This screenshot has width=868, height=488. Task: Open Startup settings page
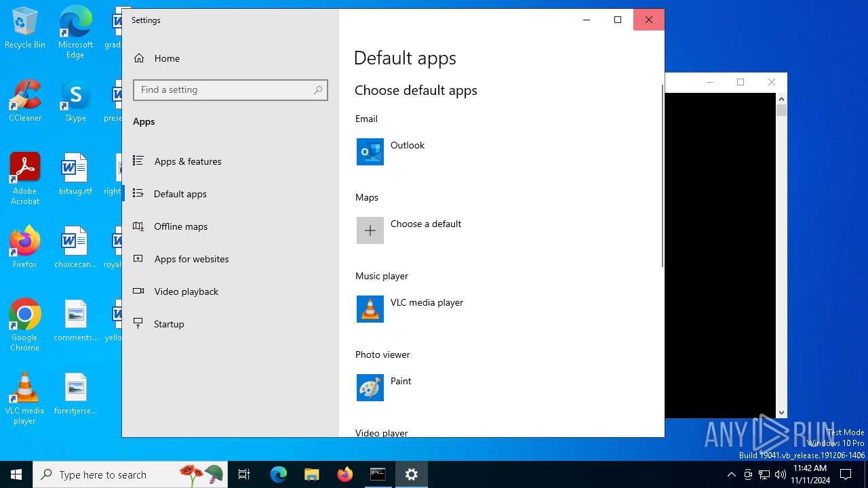tap(231, 324)
